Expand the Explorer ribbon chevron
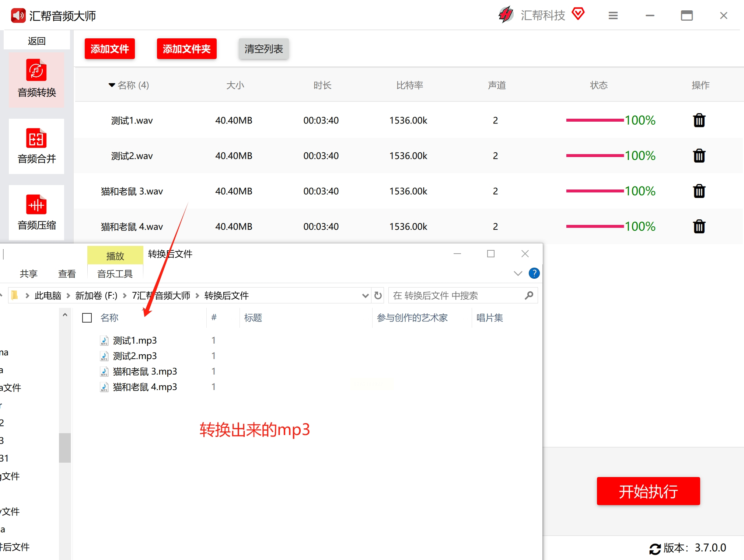This screenshot has width=744, height=560. click(x=518, y=273)
